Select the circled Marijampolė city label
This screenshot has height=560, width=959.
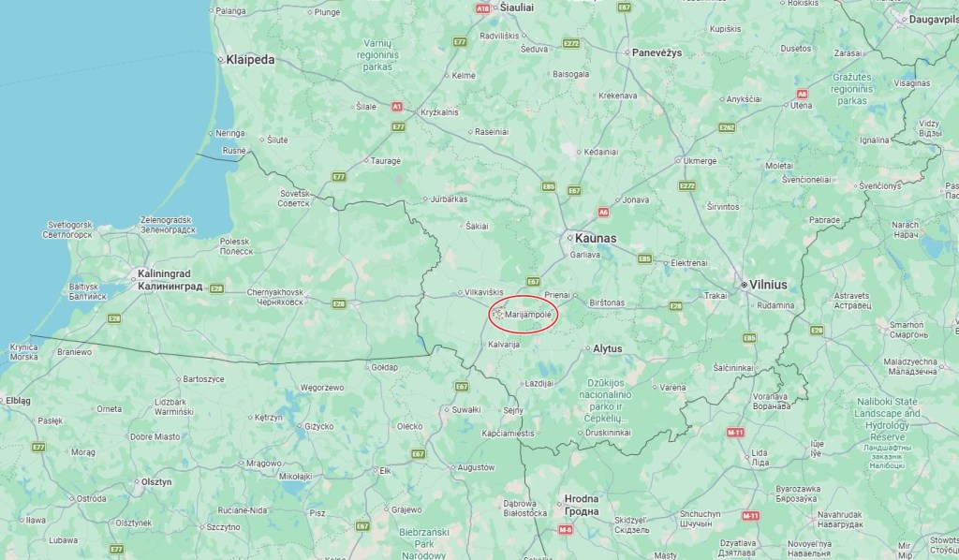click(x=528, y=315)
